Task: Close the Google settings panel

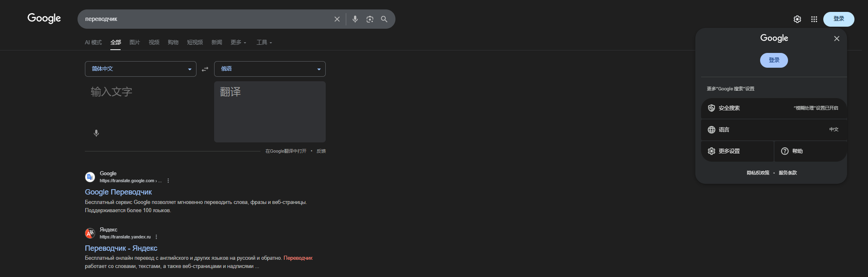Action: tap(837, 39)
